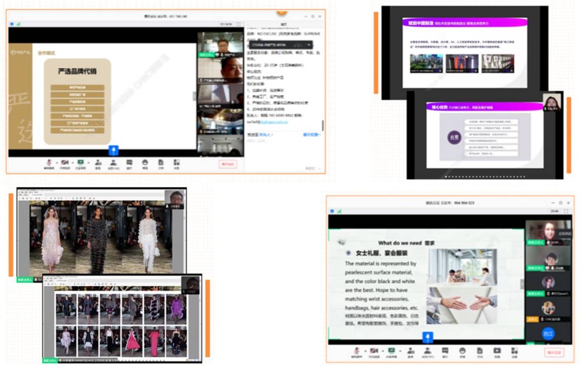The height and width of the screenshot is (365, 588).
Task: Open documents in the What do we need meeting
Action: pos(479,353)
